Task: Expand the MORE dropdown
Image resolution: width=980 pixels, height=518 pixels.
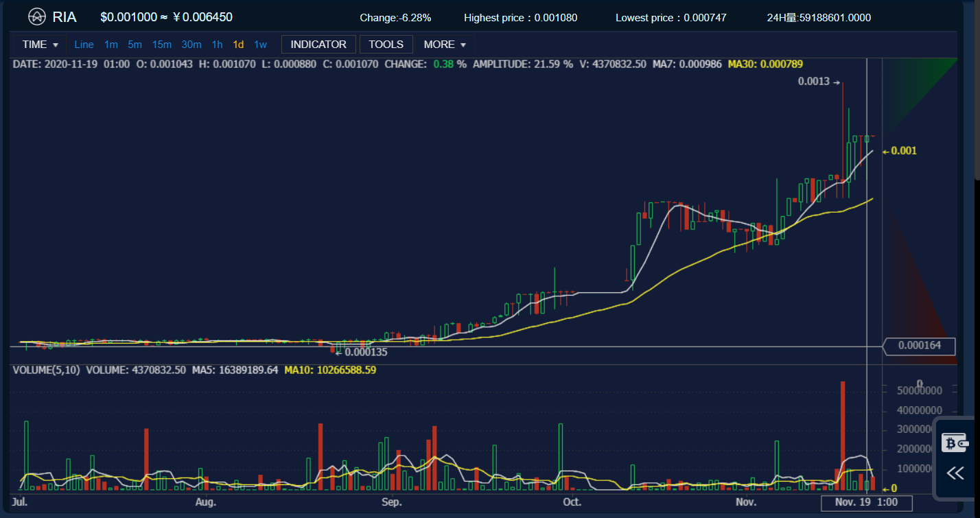Action: point(445,45)
